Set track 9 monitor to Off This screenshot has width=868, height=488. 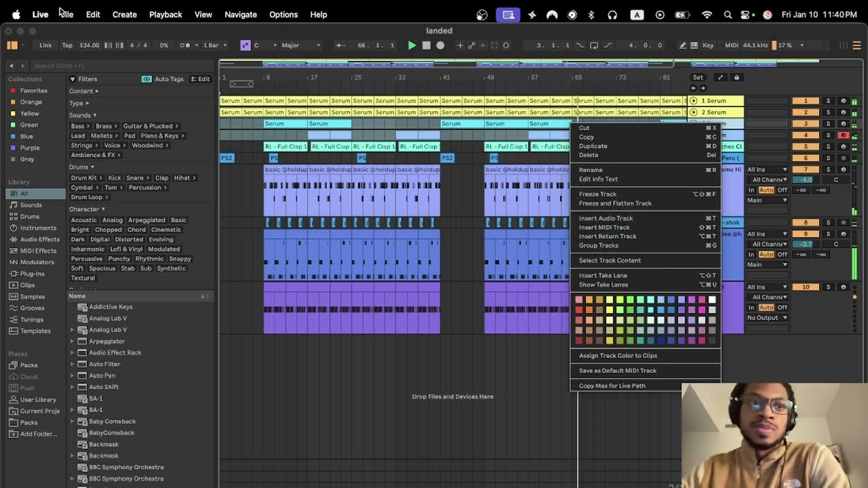[x=782, y=254]
